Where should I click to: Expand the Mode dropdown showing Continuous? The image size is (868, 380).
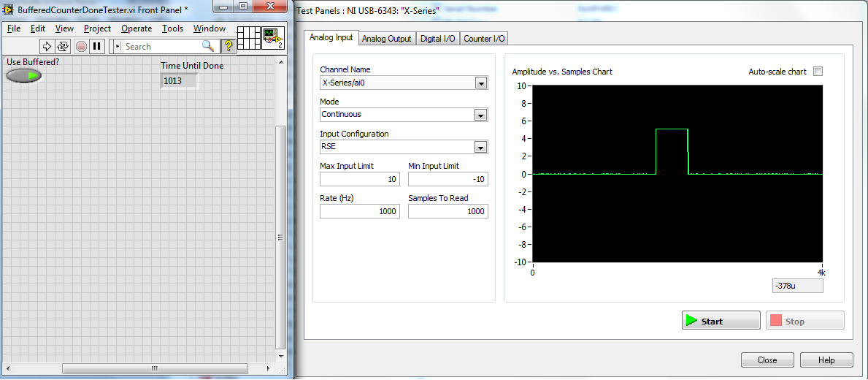coord(480,115)
